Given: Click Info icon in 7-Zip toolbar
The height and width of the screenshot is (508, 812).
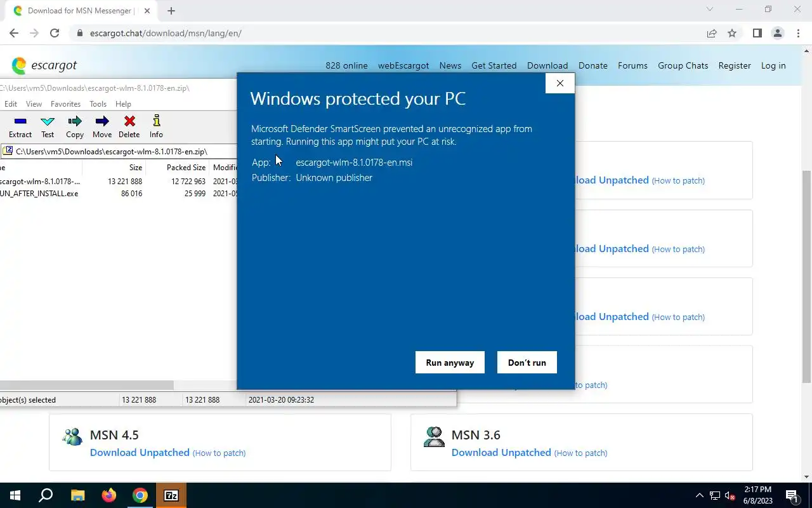Looking at the screenshot, I should point(156,126).
